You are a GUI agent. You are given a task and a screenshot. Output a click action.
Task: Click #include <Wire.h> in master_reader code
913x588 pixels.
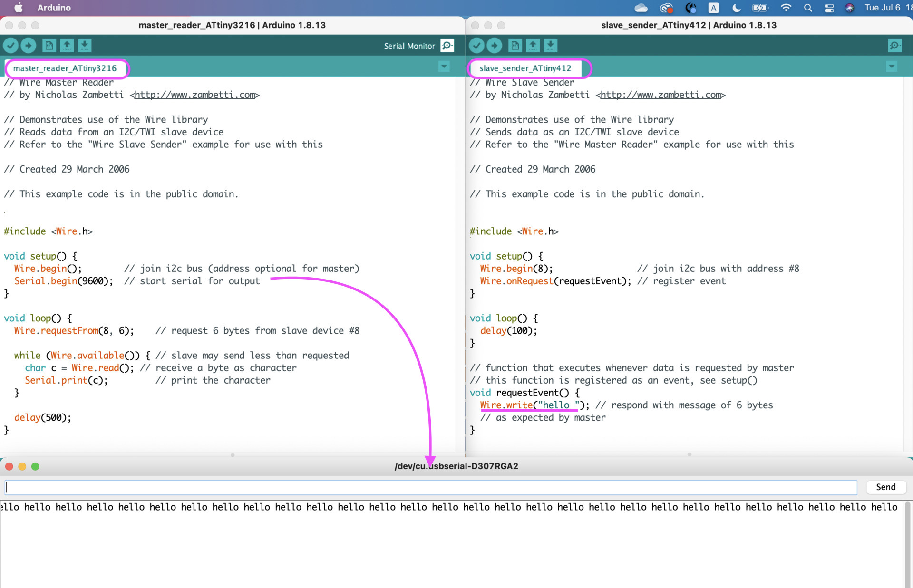48,231
